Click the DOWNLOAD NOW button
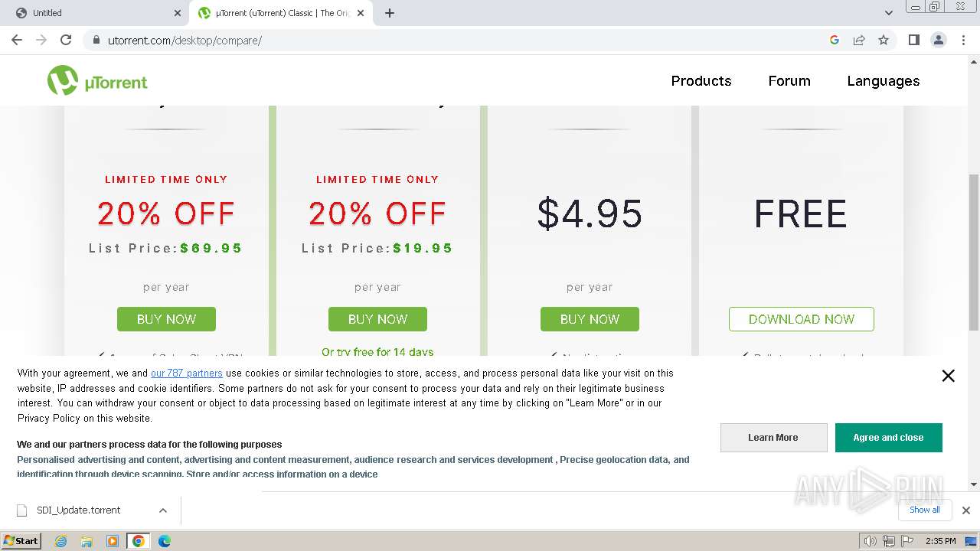Image resolution: width=980 pixels, height=551 pixels. 801,319
